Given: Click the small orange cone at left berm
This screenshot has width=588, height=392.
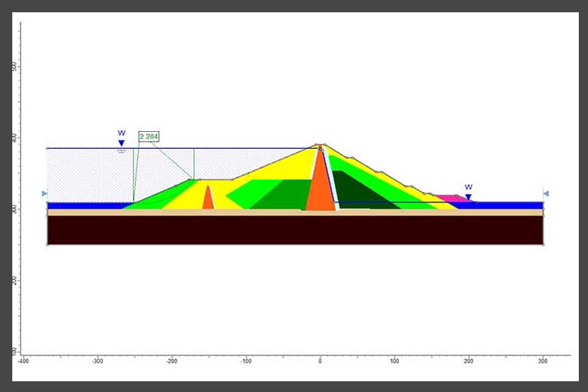Looking at the screenshot, I should tap(207, 199).
